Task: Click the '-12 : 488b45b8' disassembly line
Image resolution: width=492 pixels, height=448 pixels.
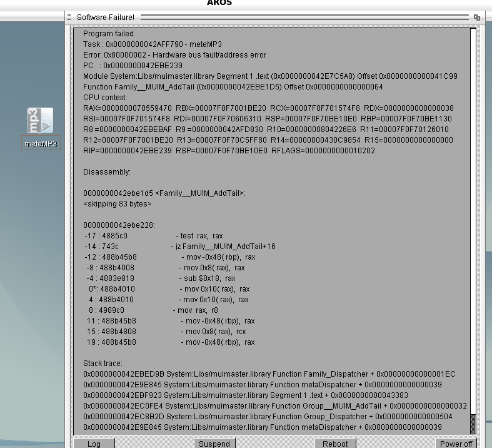Action: [x=170, y=257]
